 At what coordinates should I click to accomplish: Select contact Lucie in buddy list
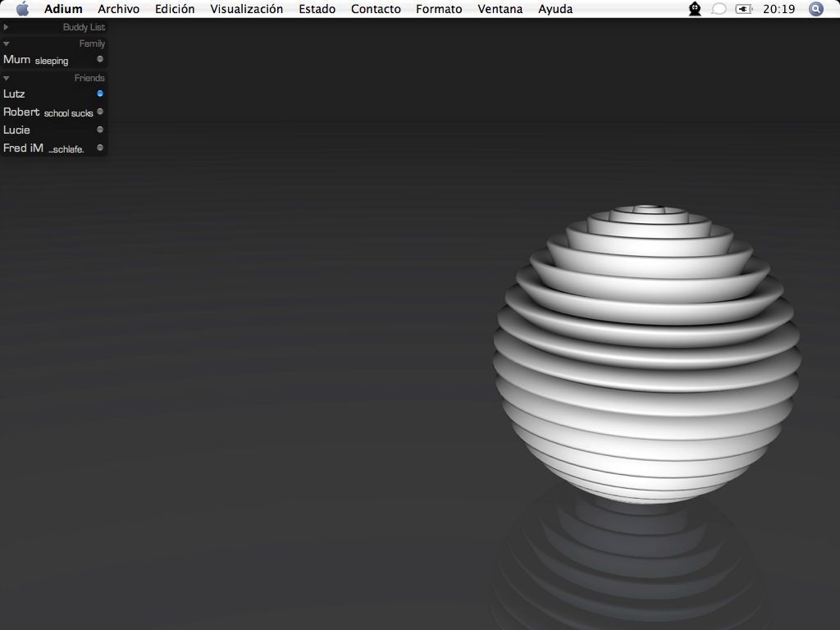[17, 130]
